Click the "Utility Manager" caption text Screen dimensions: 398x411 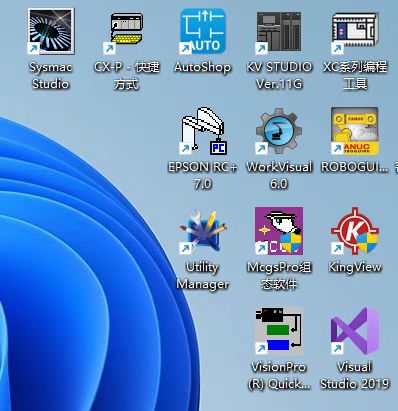tap(203, 275)
